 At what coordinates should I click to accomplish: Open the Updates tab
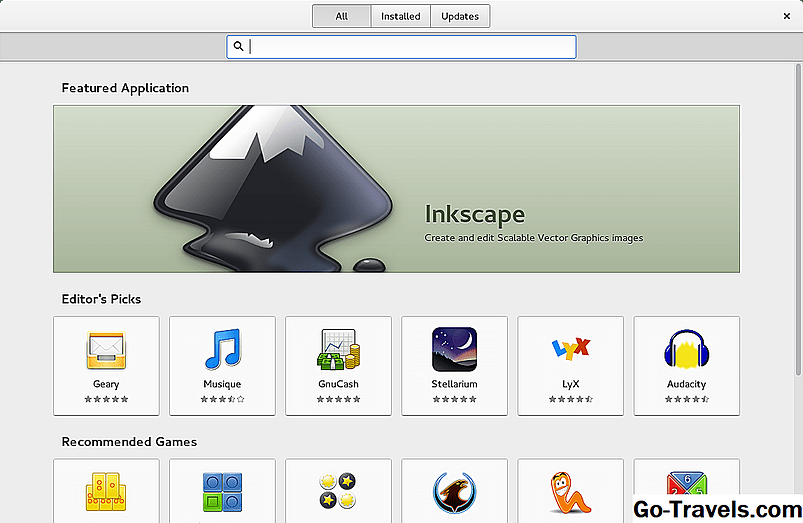460,16
